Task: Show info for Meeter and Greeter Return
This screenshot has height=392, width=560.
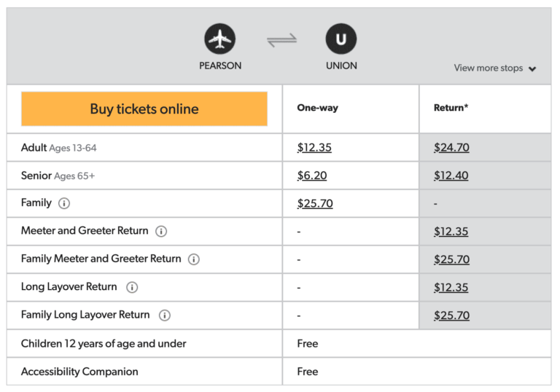Action: pyautogui.click(x=161, y=231)
